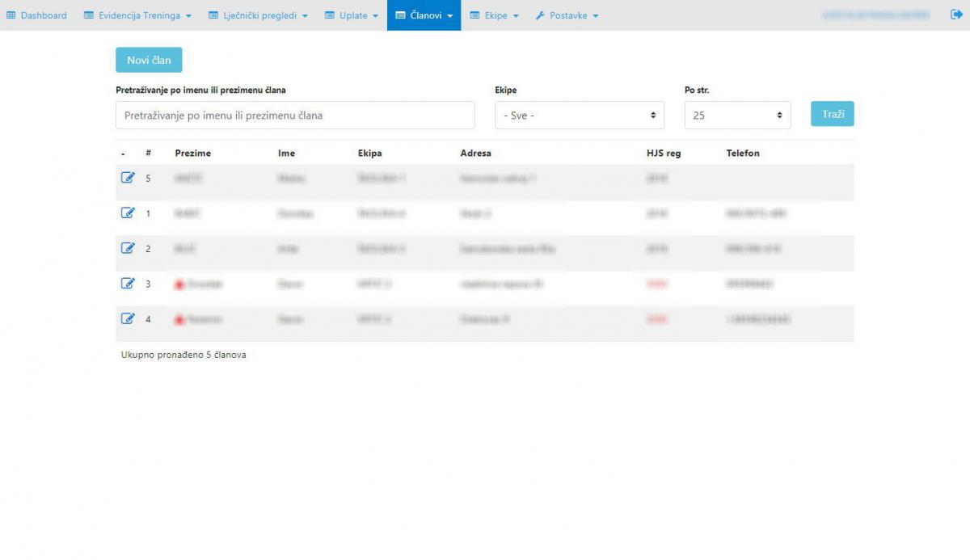
Task: Open the Članovi menu
Action: click(424, 15)
